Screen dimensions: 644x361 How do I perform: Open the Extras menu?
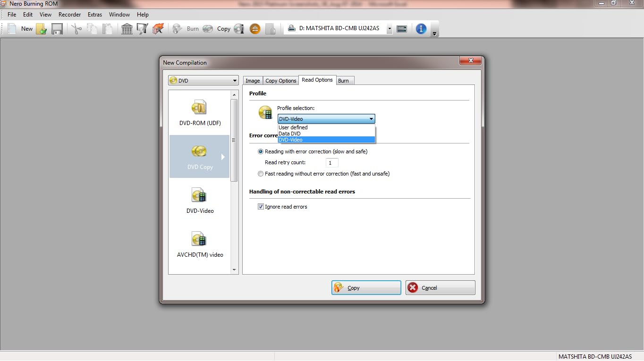(x=94, y=15)
